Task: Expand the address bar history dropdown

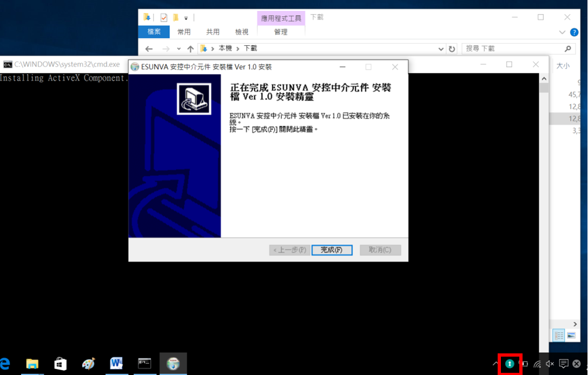Action: point(441,49)
